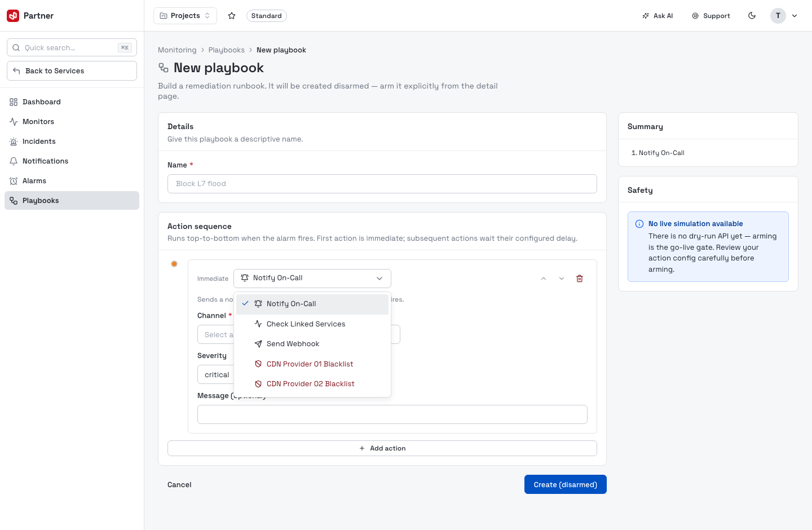Toggle dark mode moon icon
The width and height of the screenshot is (812, 530).
click(x=752, y=16)
